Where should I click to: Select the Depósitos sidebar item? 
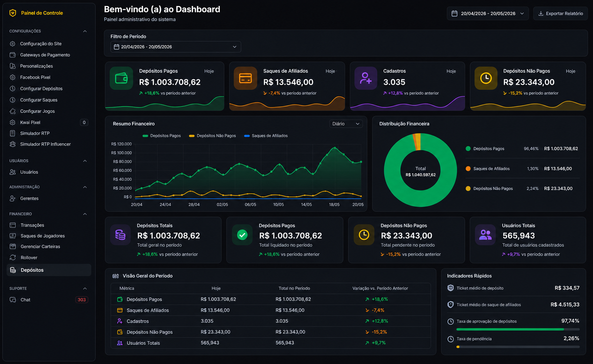pos(49,270)
